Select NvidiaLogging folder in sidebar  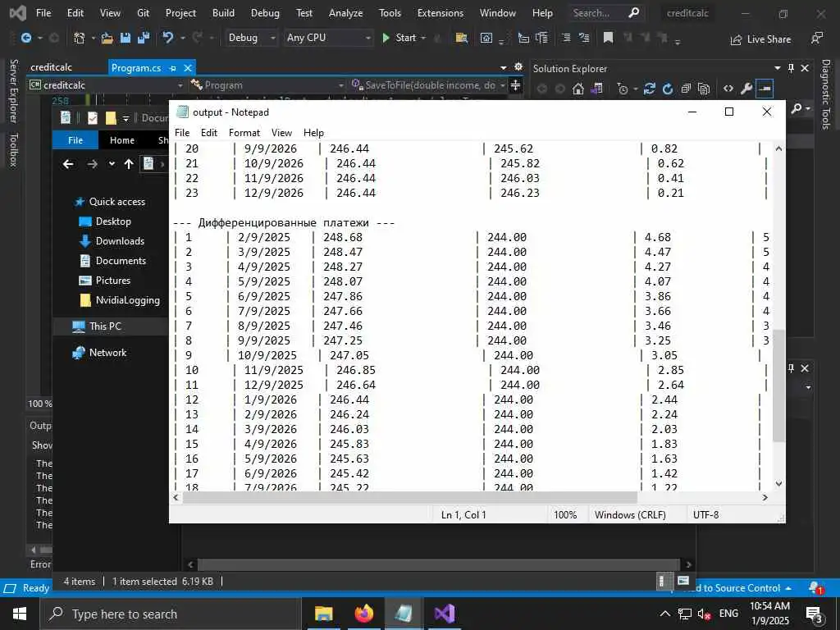click(x=127, y=300)
